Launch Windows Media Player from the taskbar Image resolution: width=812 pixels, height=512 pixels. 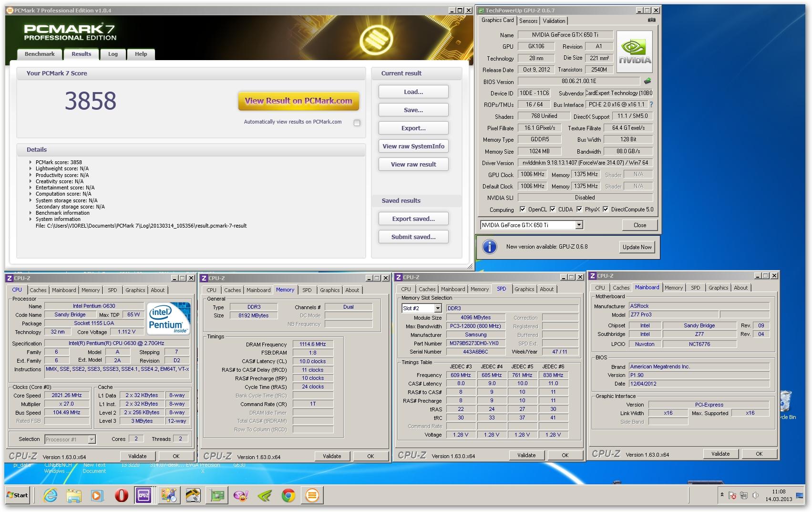pyautogui.click(x=97, y=495)
